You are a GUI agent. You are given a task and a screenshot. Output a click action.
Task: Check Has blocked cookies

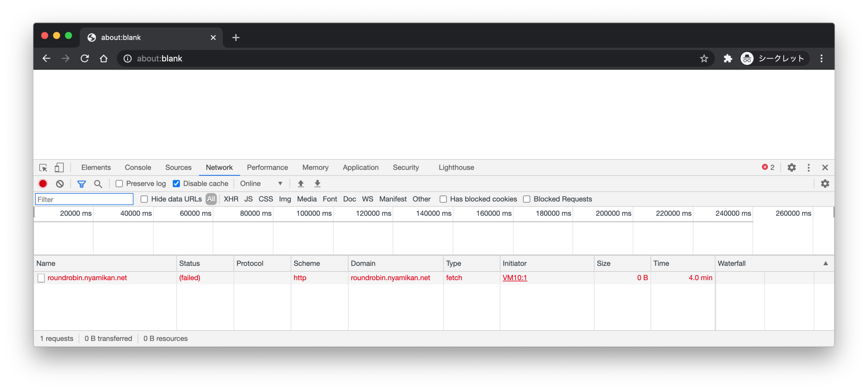tap(443, 199)
